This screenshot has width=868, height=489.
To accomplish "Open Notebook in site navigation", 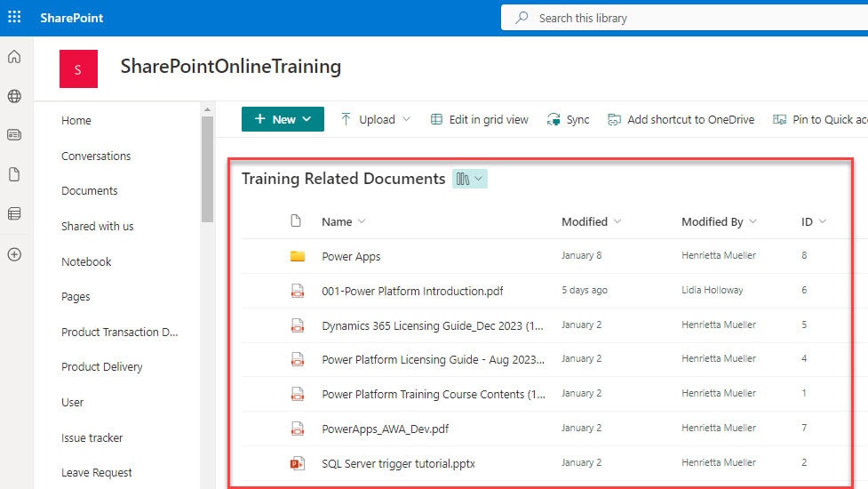I will coord(86,261).
